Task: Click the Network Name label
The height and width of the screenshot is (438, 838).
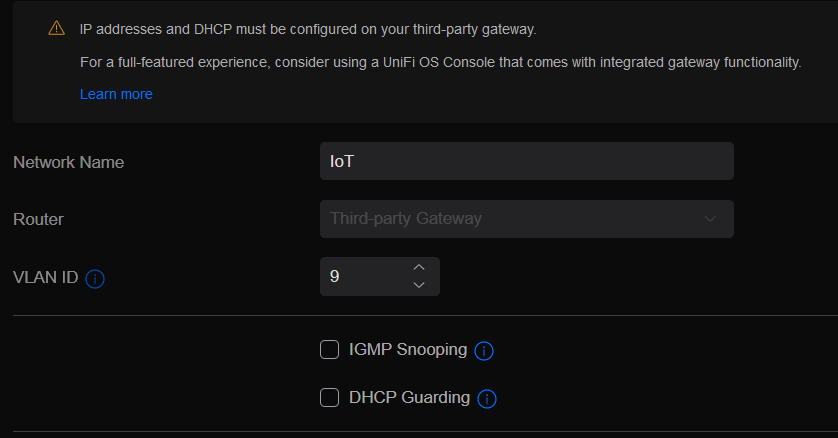Action: point(68,162)
